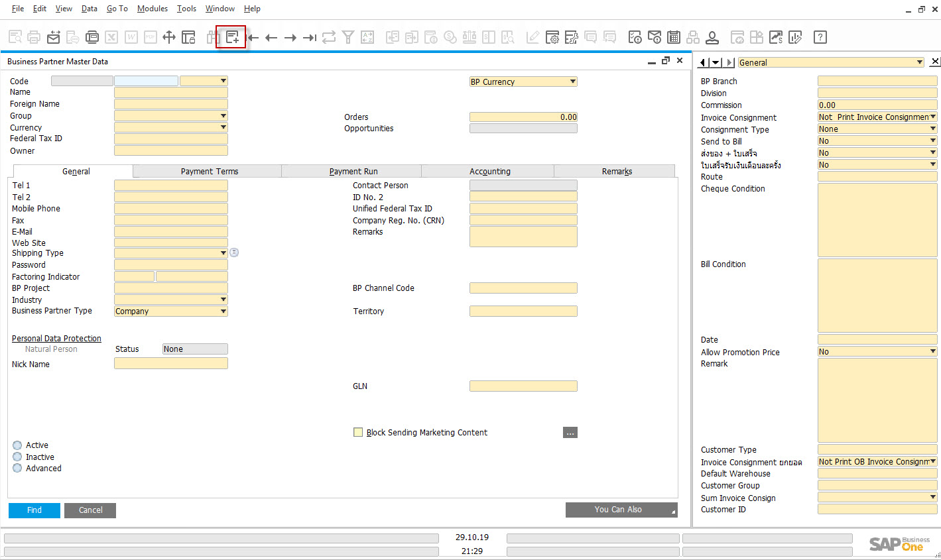The image size is (941, 560).
Task: Switch to the Payment Terms tab
Action: (x=208, y=171)
